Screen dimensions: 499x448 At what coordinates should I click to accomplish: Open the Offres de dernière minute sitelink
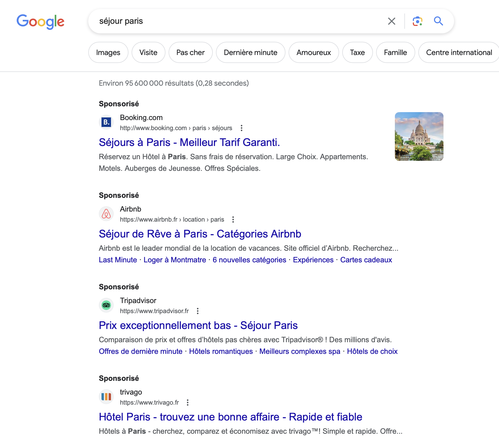point(141,351)
